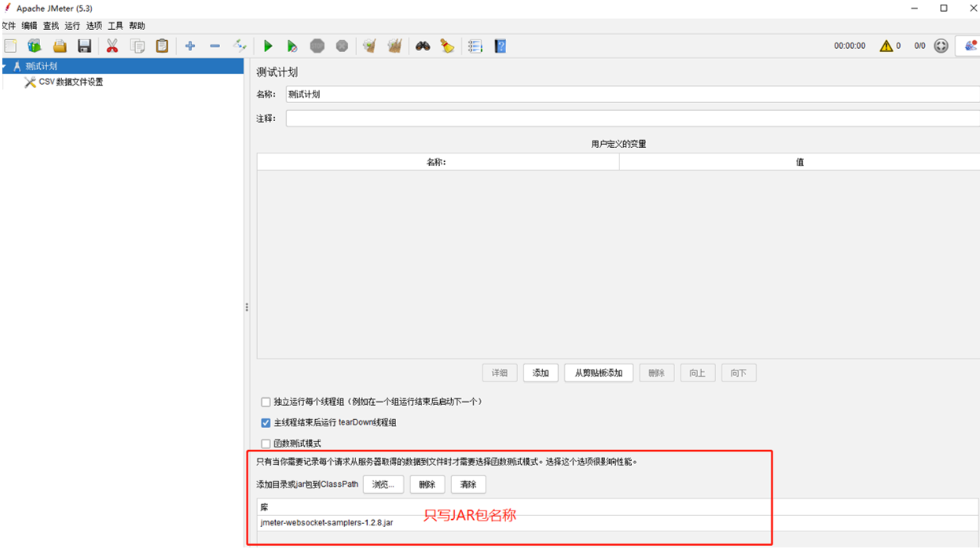Toggle 函数测试模式 checkbox
This screenshot has height=549, width=980.
(x=266, y=444)
